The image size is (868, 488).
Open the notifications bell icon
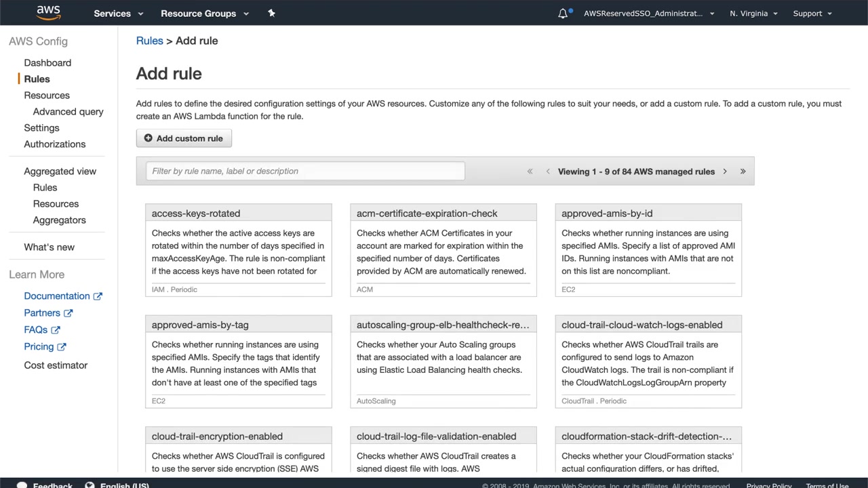click(x=563, y=14)
